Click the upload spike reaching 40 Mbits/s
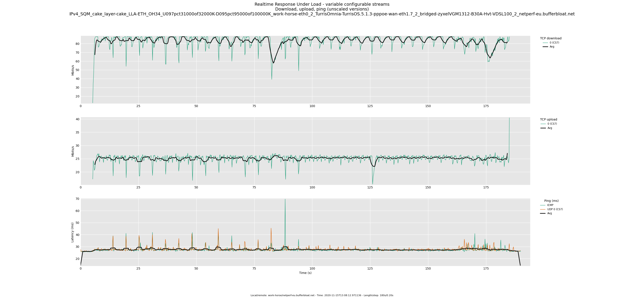This screenshot has width=644, height=299. (x=509, y=118)
